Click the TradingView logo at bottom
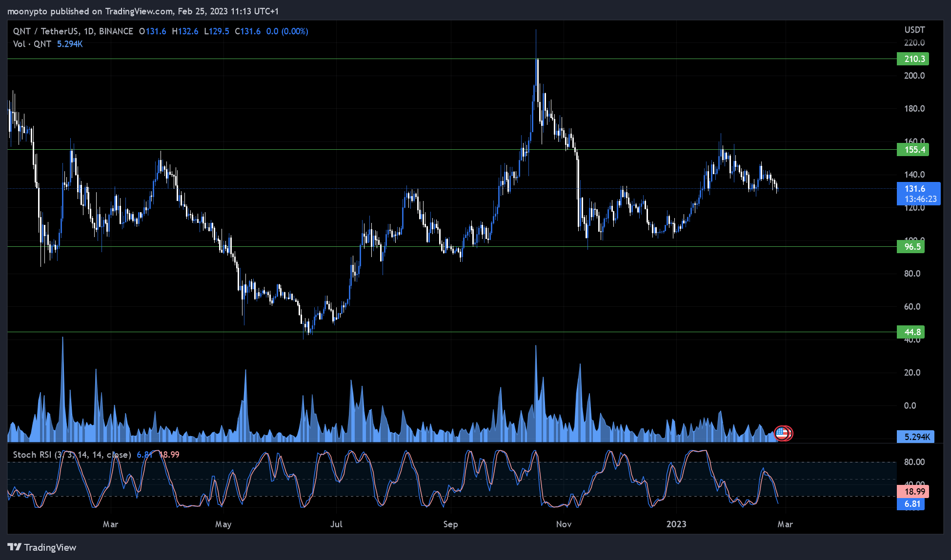This screenshot has width=951, height=560. point(42,547)
